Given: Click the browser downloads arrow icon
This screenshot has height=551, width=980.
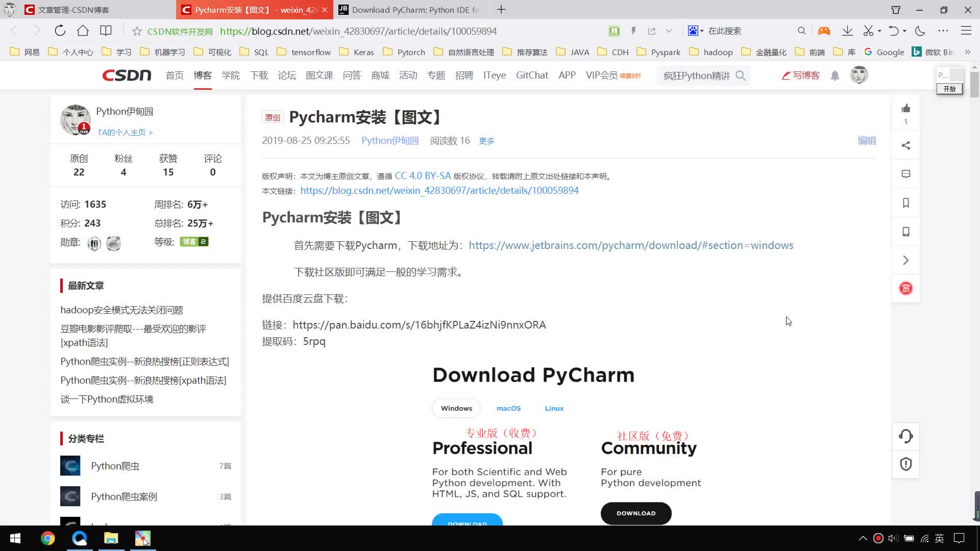Looking at the screenshot, I should (x=847, y=31).
